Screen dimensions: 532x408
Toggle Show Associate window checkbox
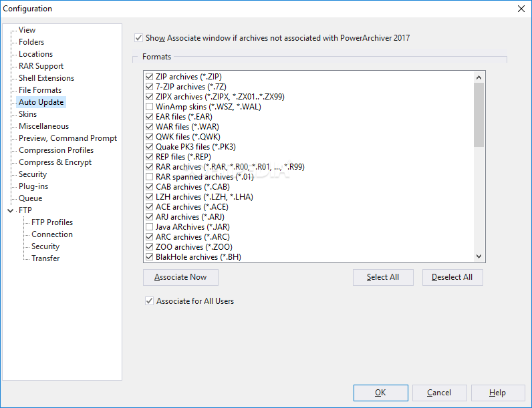pyautogui.click(x=138, y=38)
